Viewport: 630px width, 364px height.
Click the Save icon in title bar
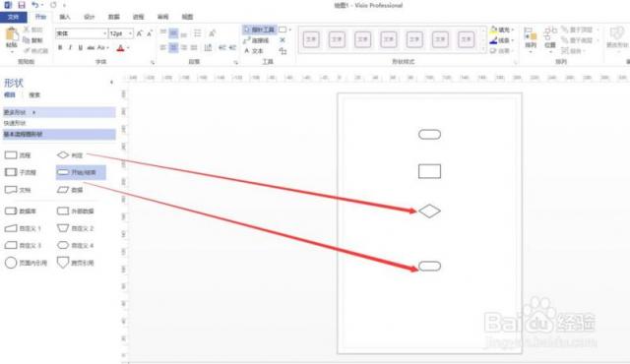(22, 5)
